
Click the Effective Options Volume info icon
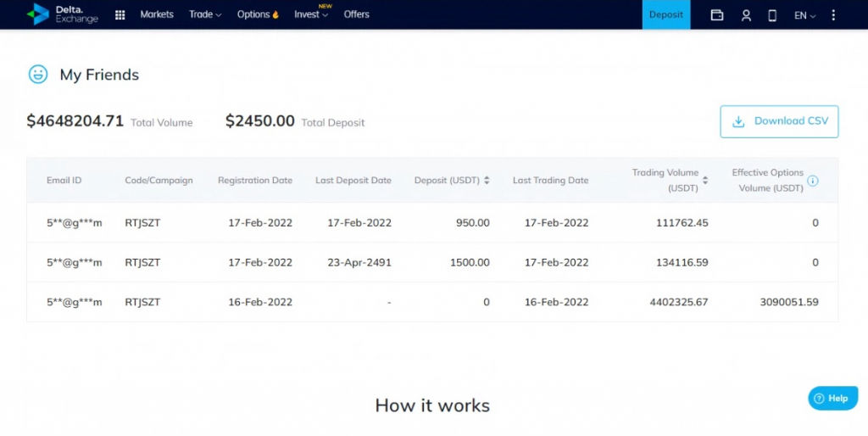pyautogui.click(x=813, y=181)
